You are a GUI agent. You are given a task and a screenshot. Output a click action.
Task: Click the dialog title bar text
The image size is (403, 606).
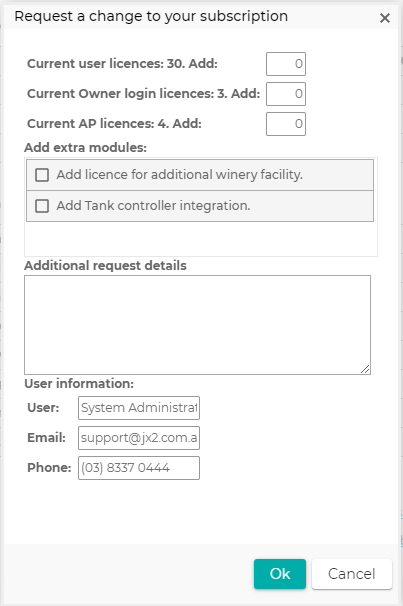pos(151,16)
